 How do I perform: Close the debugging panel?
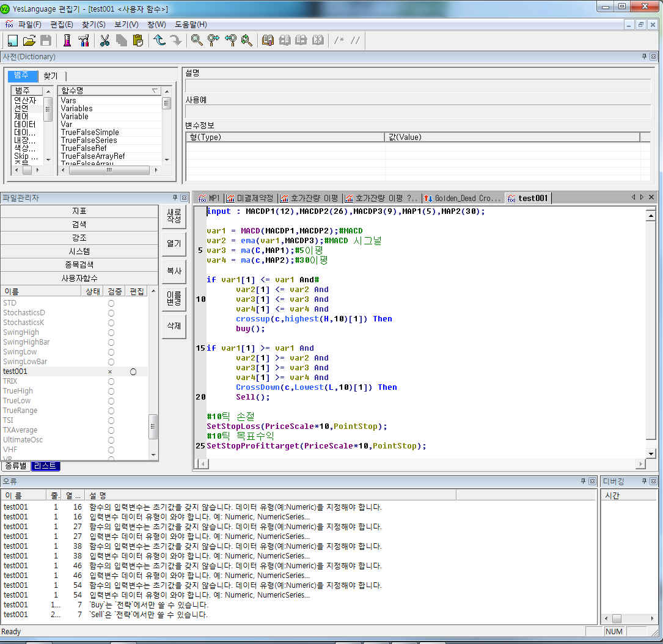click(x=653, y=481)
